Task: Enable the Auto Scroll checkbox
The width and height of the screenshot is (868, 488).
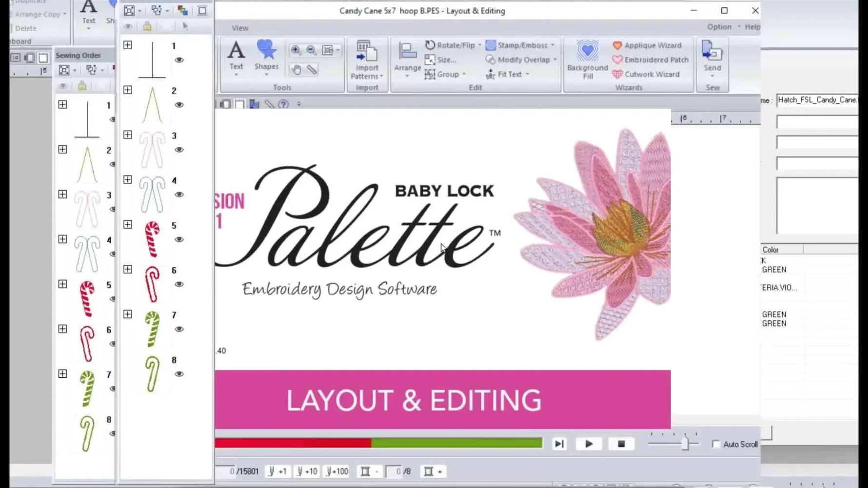Action: point(716,444)
